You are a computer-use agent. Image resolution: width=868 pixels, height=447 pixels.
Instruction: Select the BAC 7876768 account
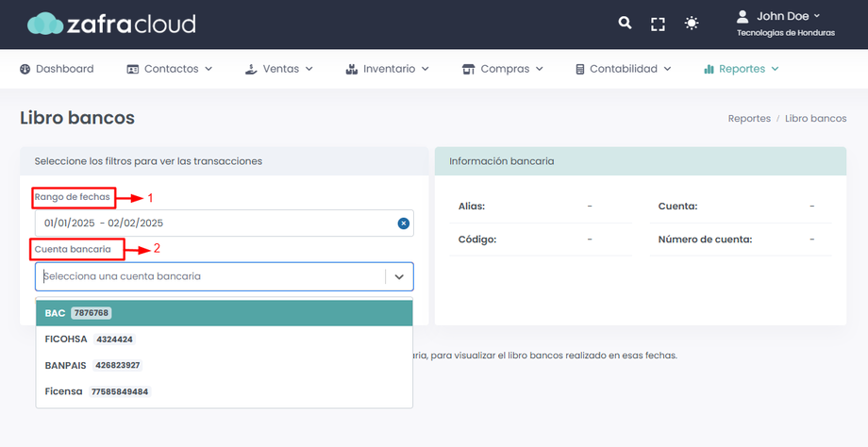pos(225,313)
